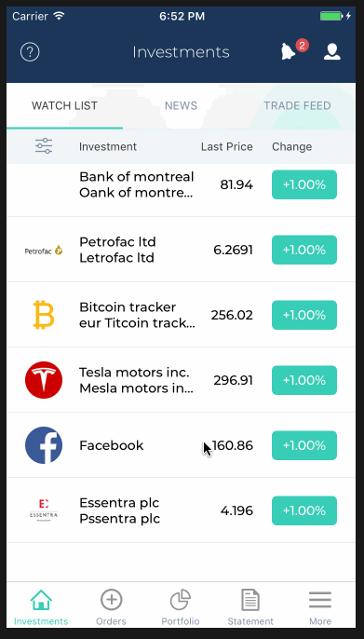364x639 pixels.
Task: Open Statement document tab
Action: tap(250, 606)
